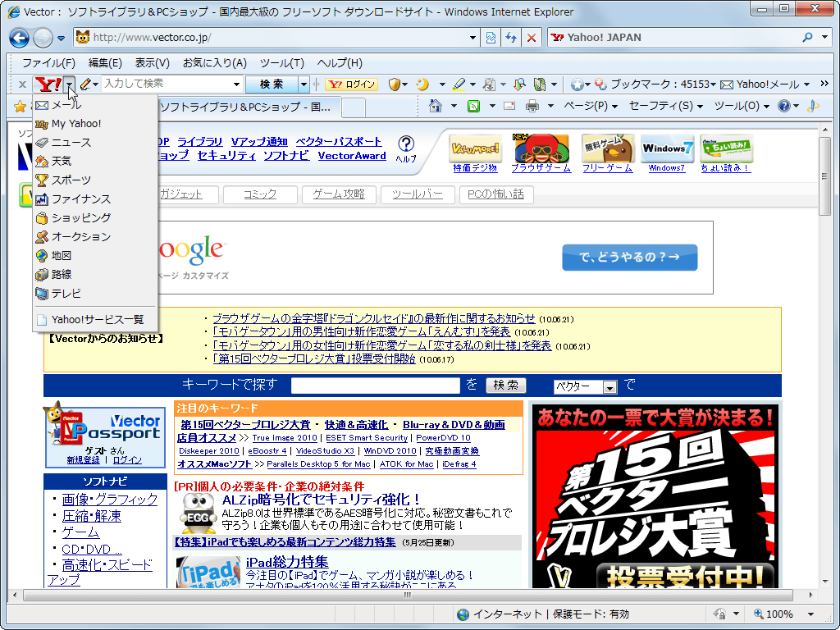This screenshot has width=840, height=630.
Task: Click the star bookmark icon before ブックマーク
Action: click(577, 84)
